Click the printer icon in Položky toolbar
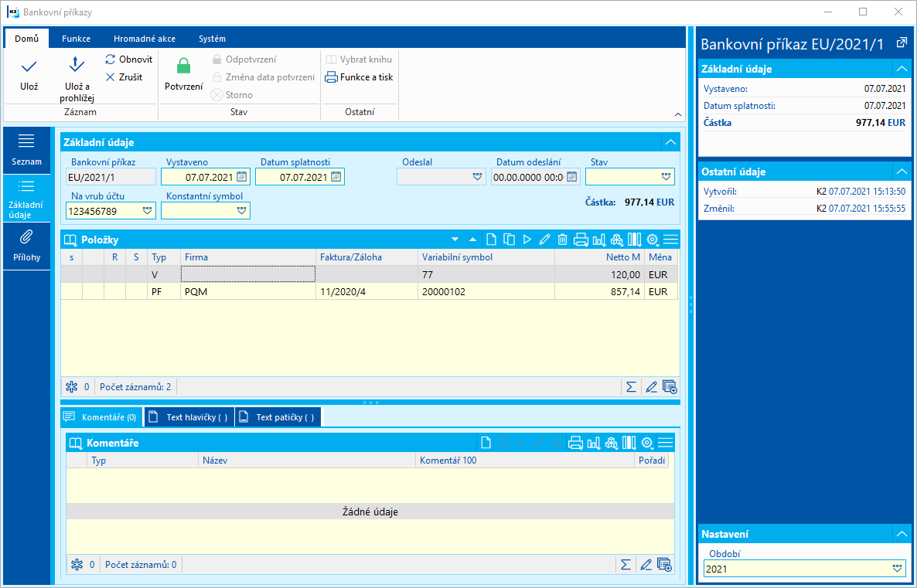Screen dimensions: 917x588 581,240
